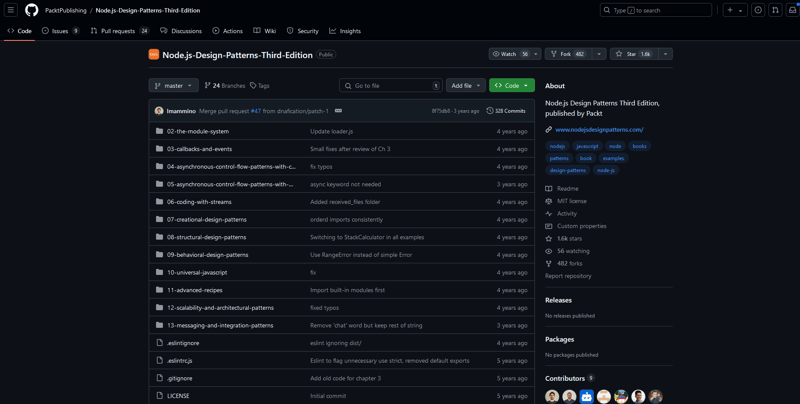
Task: Click the Tags icon next to Branches
Action: [x=253, y=86]
